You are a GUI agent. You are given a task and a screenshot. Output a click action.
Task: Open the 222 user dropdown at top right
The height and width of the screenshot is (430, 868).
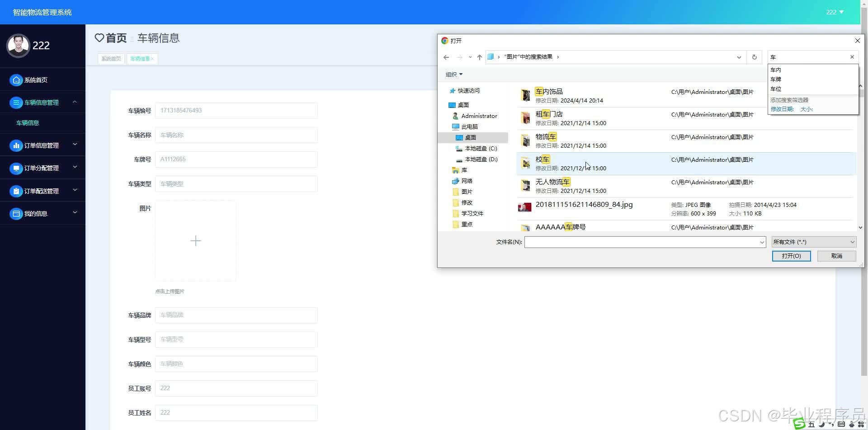pyautogui.click(x=835, y=12)
